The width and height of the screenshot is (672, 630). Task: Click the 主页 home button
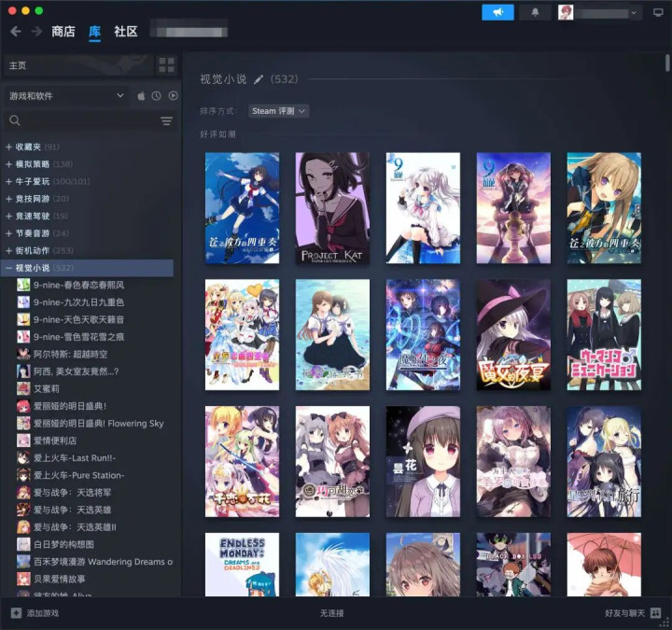point(75,65)
